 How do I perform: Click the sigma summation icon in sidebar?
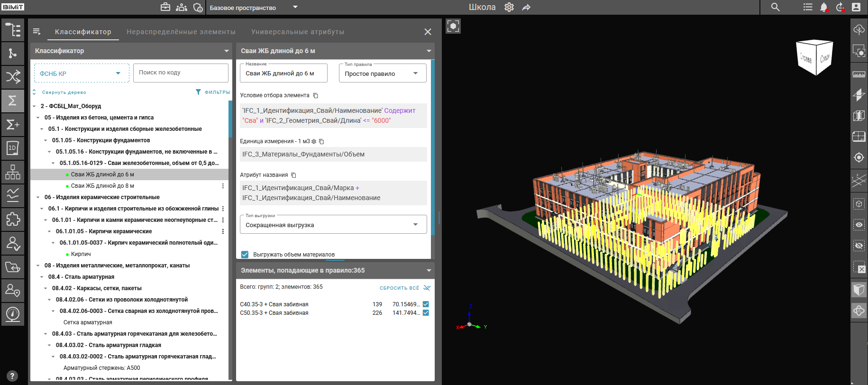(13, 101)
